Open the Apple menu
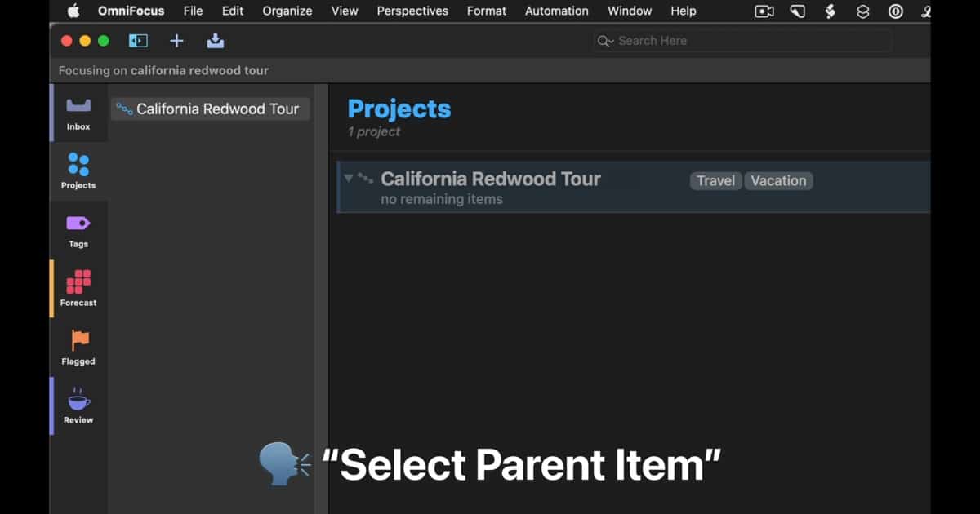This screenshot has height=514, width=980. [73, 11]
